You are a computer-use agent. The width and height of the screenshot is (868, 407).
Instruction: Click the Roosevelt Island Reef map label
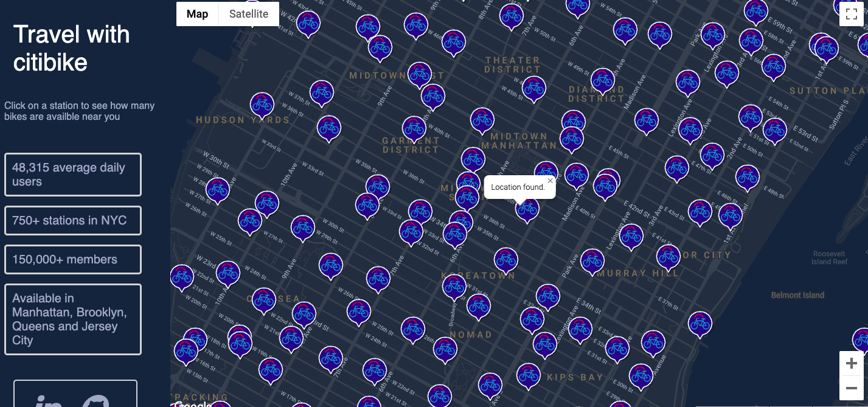(829, 257)
